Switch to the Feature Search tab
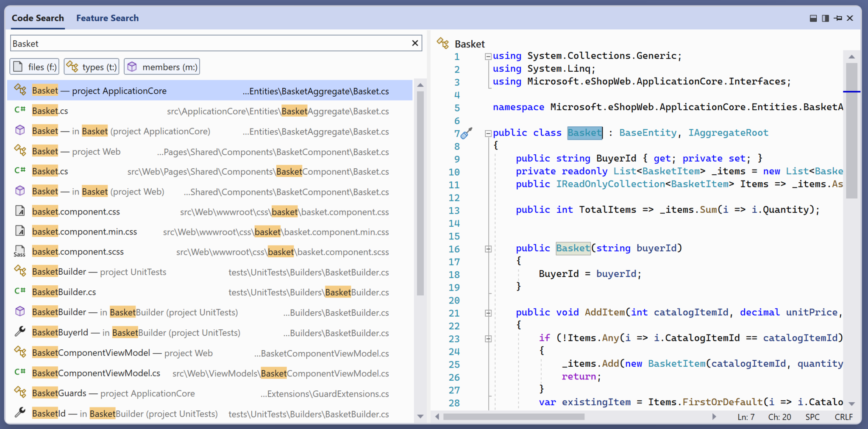 coord(107,18)
